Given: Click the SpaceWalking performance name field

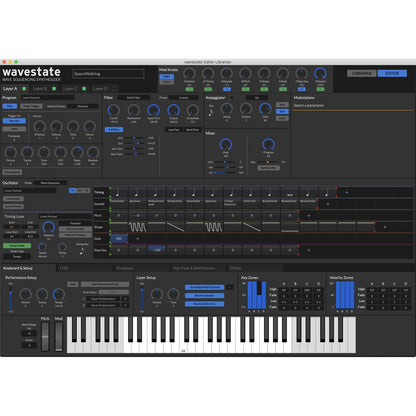Looking at the screenshot, I should (x=108, y=74).
